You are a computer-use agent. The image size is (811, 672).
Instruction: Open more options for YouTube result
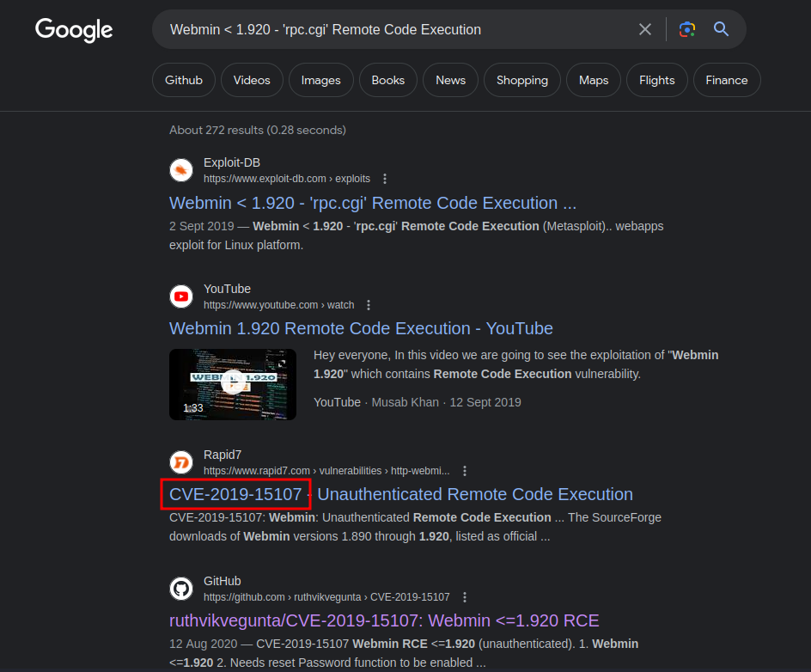coord(369,305)
